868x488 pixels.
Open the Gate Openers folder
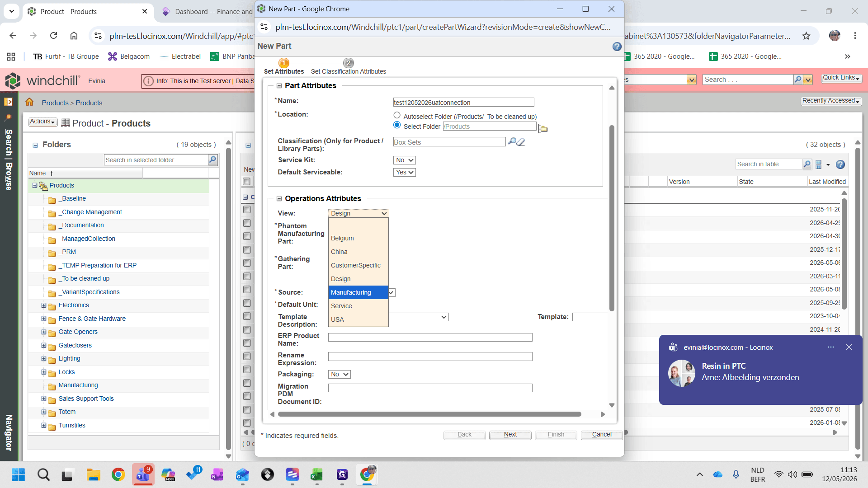78,332
